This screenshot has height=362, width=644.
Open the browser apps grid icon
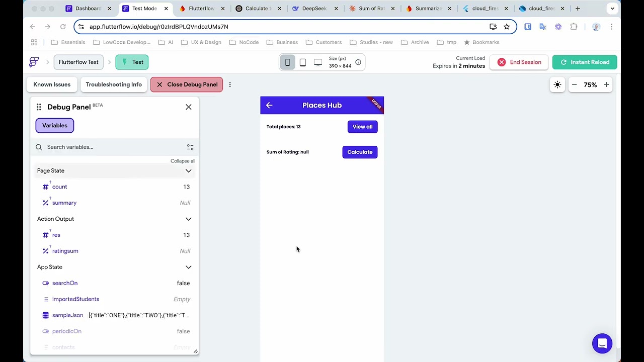[x=34, y=42]
